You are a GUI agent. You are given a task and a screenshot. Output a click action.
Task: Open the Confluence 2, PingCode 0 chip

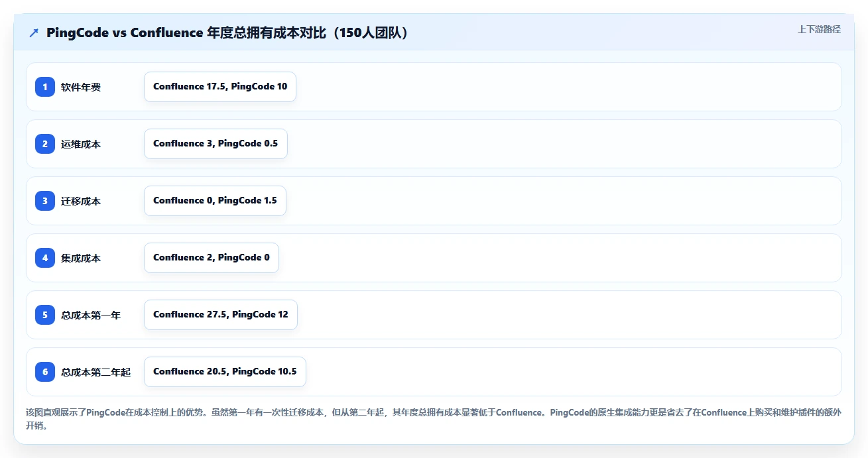pos(212,258)
